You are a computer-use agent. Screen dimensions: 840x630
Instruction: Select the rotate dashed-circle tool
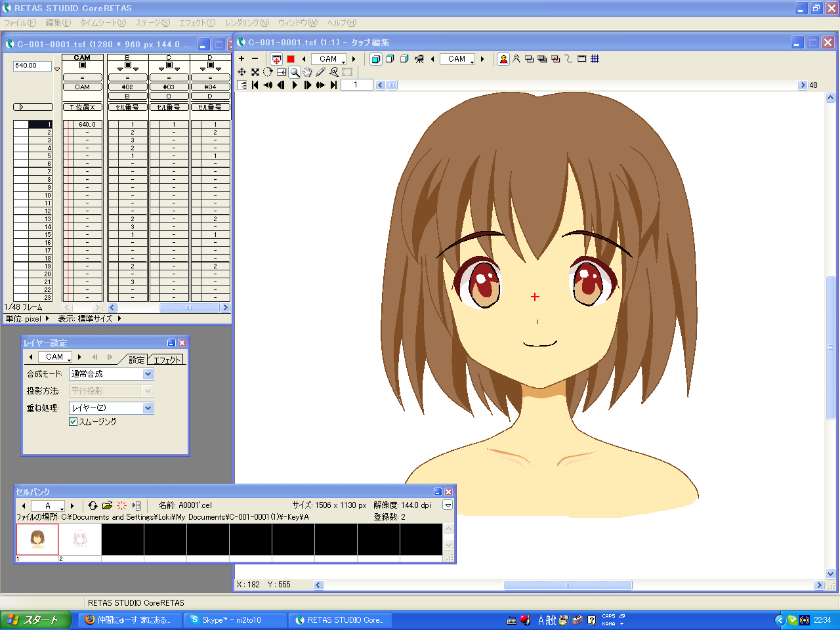point(268,72)
